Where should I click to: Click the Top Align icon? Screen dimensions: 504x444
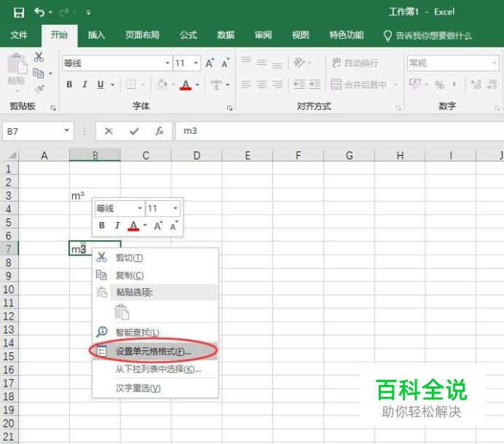point(246,60)
